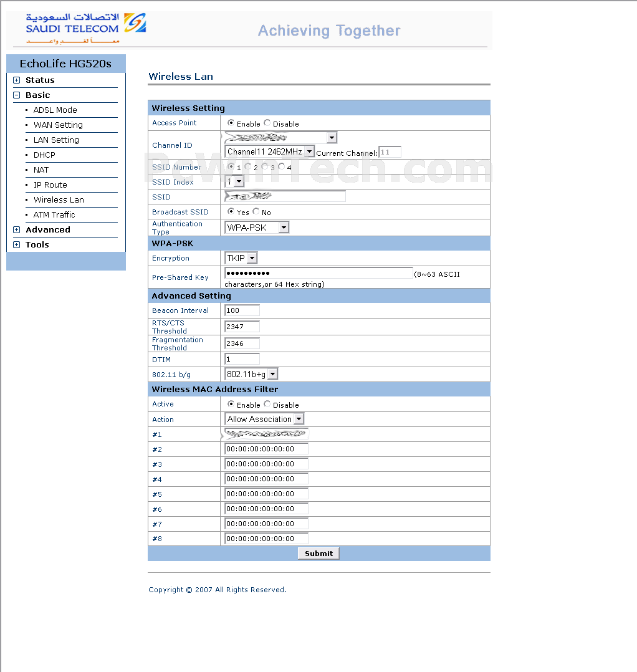Screen dimensions: 637x672
Task: Select SSID Number 4
Action: pyautogui.click(x=282, y=166)
